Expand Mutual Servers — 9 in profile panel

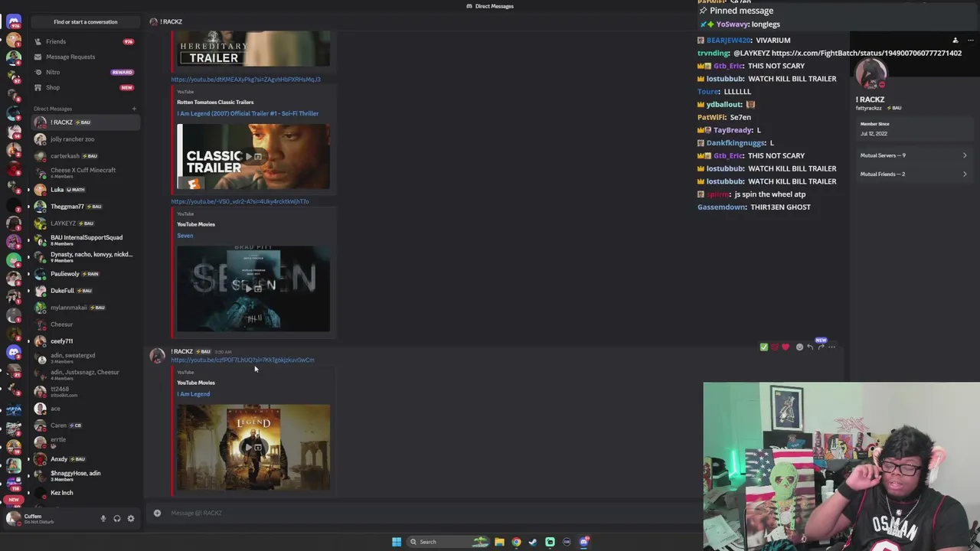pos(913,155)
